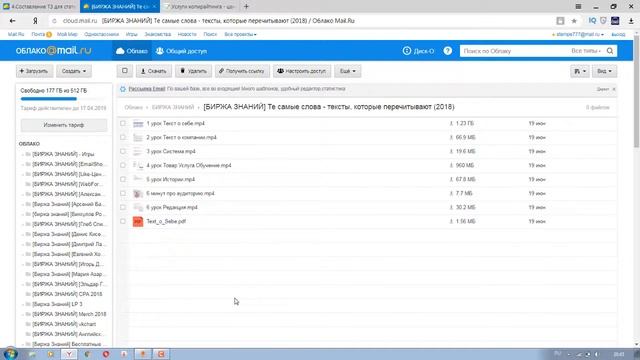The height and width of the screenshot is (360, 640).
Task: Open the sort order dropdown
Action: 580,71
